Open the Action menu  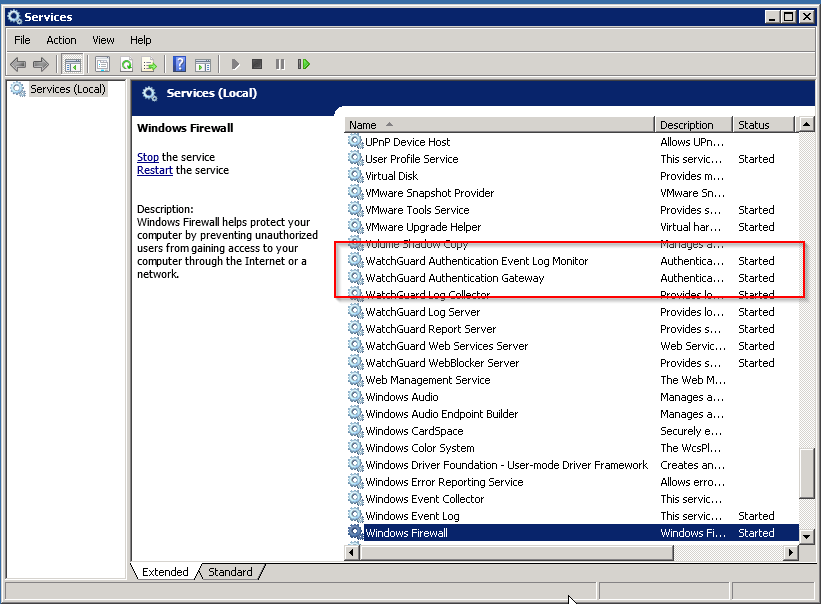61,40
